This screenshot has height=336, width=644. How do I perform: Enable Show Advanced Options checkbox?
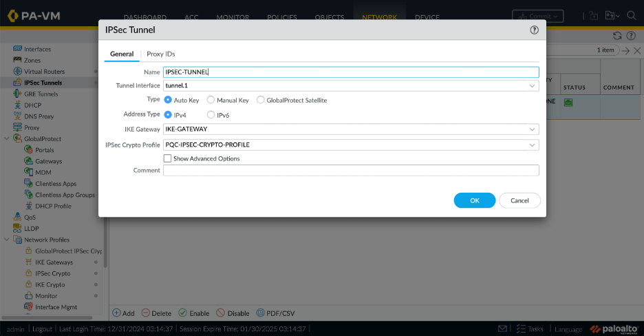pyautogui.click(x=167, y=158)
